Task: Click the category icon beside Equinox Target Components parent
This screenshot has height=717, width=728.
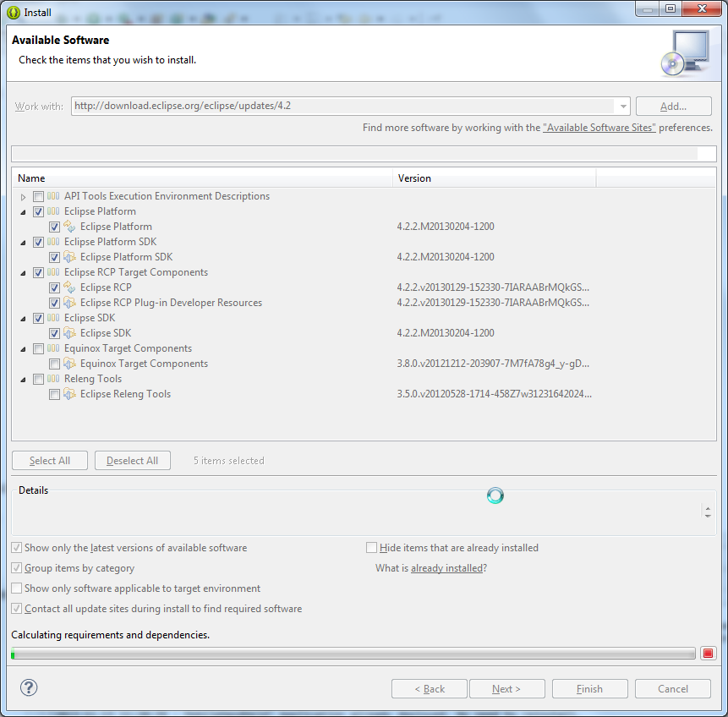Action: pyautogui.click(x=53, y=348)
